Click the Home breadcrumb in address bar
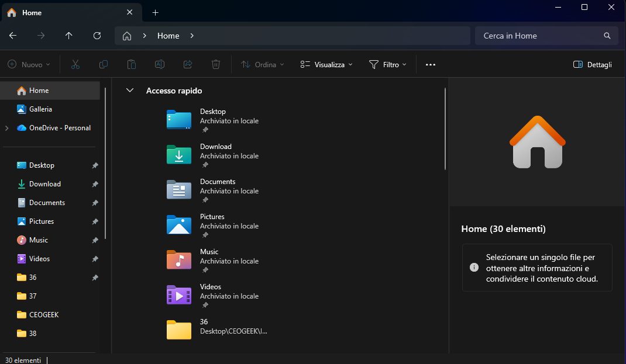This screenshot has width=626, height=364. 168,36
